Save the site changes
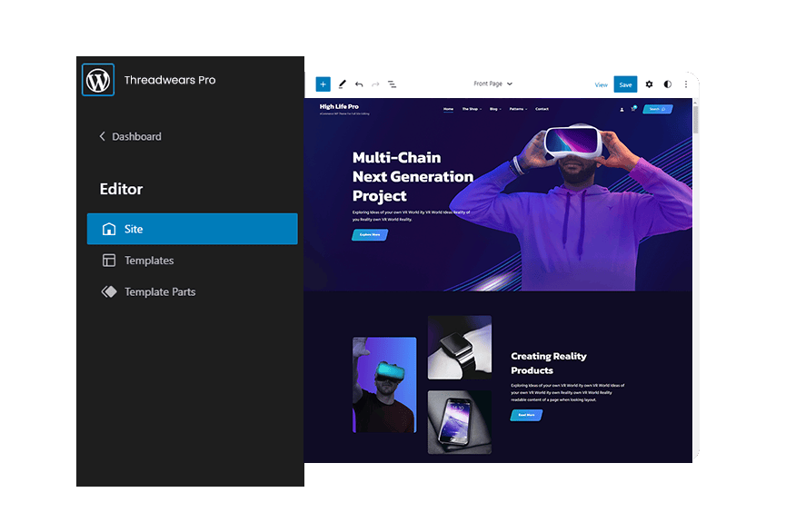 (625, 84)
